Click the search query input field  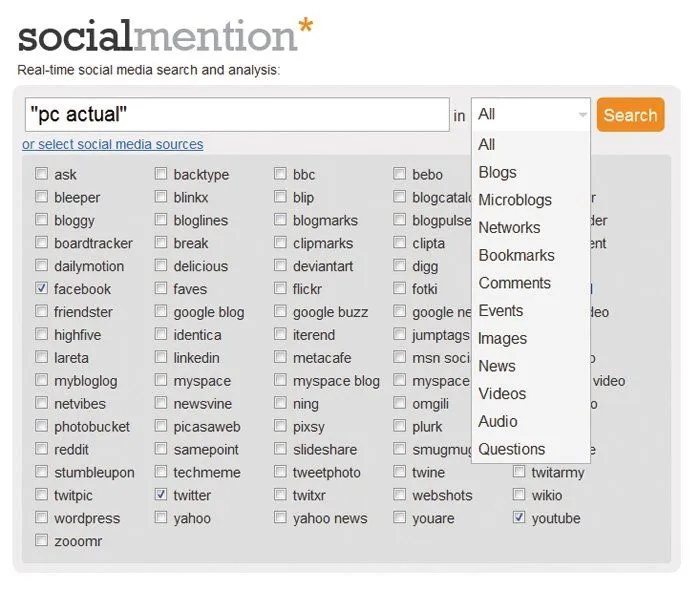237,115
